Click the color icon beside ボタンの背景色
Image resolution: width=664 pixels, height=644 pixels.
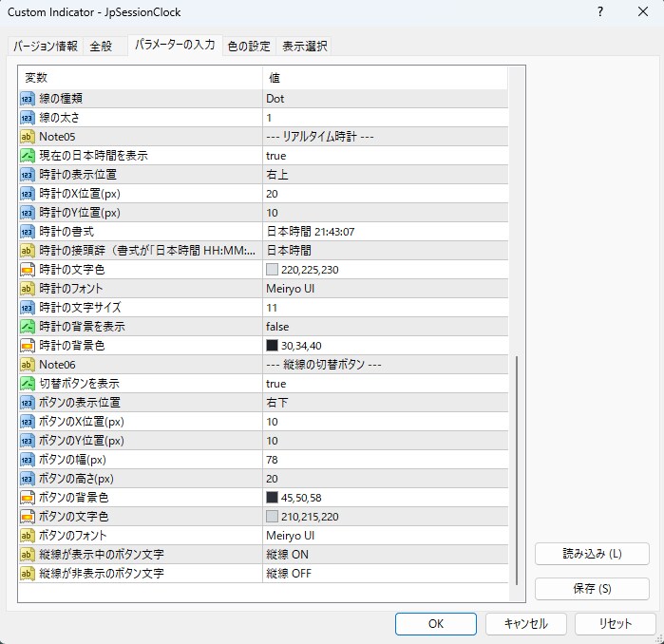click(28, 498)
